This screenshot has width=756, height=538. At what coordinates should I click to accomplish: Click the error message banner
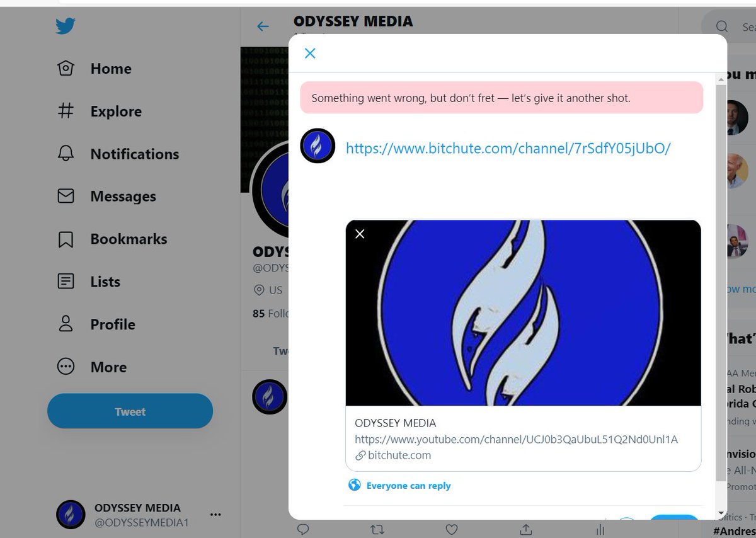pyautogui.click(x=501, y=98)
